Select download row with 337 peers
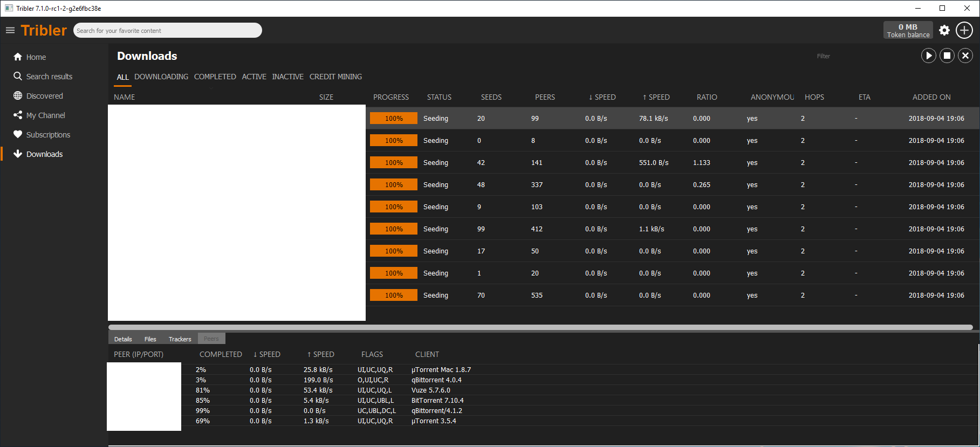 [544, 184]
